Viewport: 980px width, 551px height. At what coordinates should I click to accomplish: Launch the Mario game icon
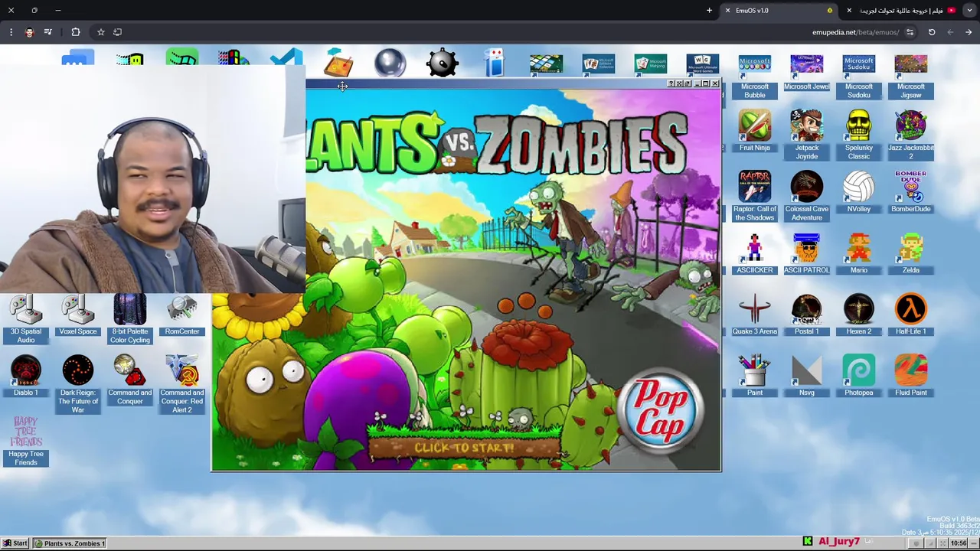pyautogui.click(x=858, y=253)
